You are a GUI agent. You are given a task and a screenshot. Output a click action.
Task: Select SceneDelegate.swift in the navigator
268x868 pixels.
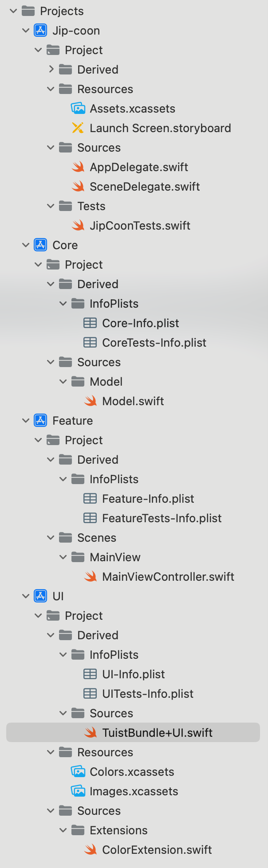click(x=145, y=187)
